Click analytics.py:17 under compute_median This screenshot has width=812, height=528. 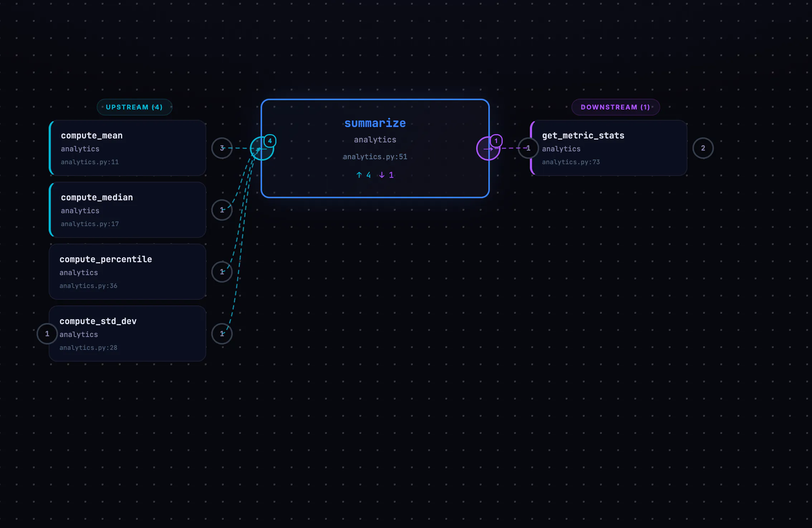(90, 224)
